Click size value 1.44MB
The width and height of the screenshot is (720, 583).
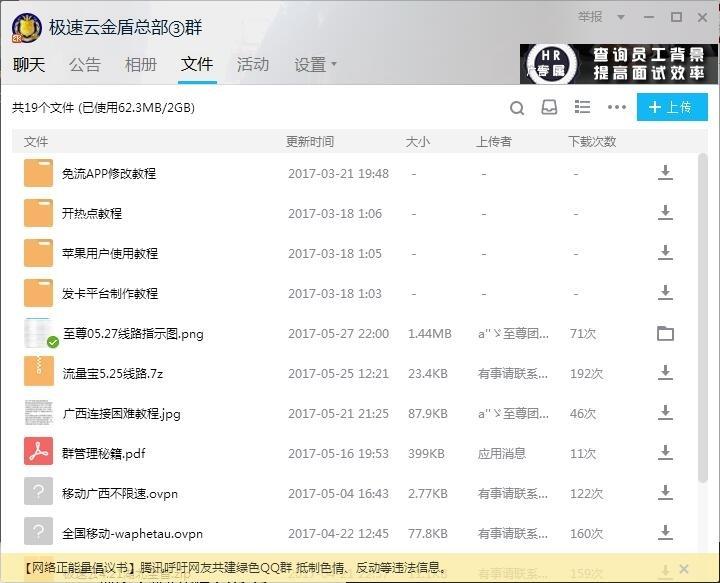tap(430, 334)
